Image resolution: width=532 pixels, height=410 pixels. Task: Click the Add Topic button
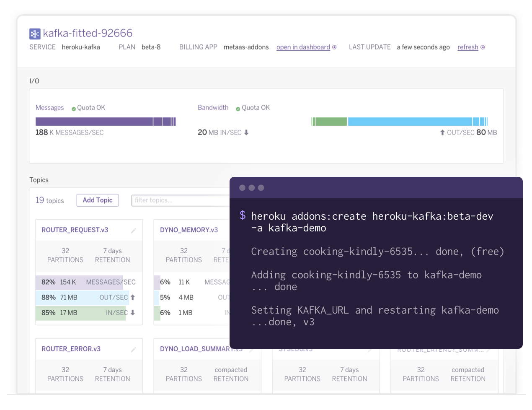[98, 200]
